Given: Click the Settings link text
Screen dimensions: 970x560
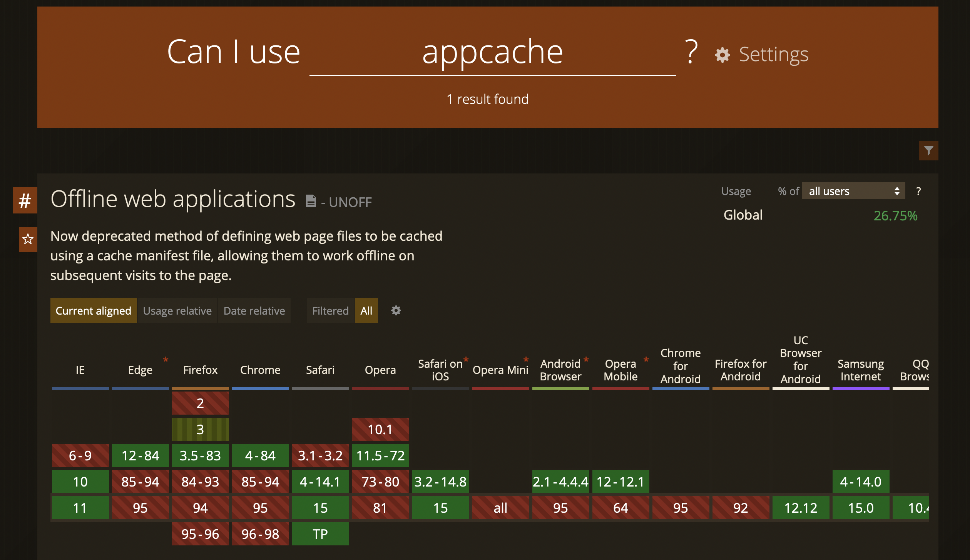Looking at the screenshot, I should click(774, 54).
